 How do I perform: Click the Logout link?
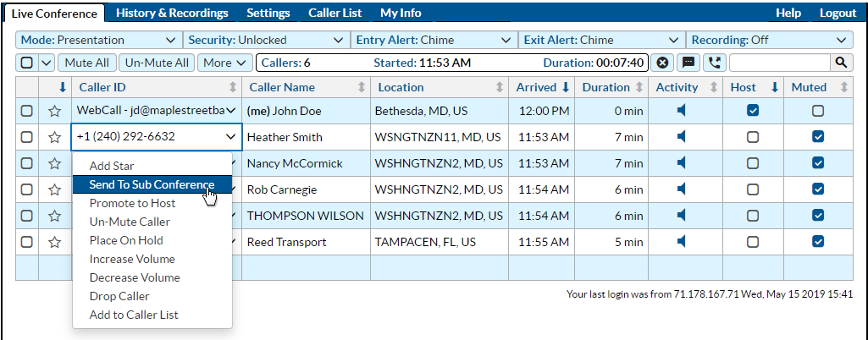[x=838, y=13]
